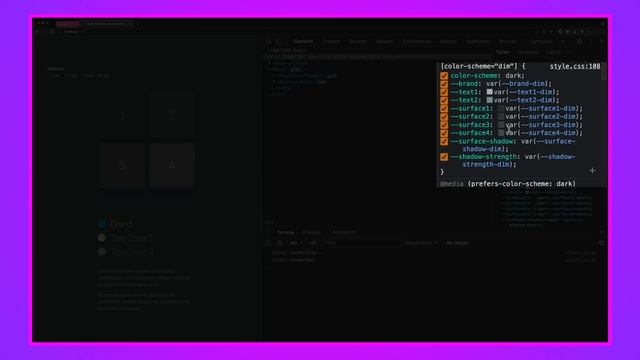Image resolution: width=640 pixels, height=360 pixels.
Task: Click surface box number 3 on page
Action: point(122,165)
